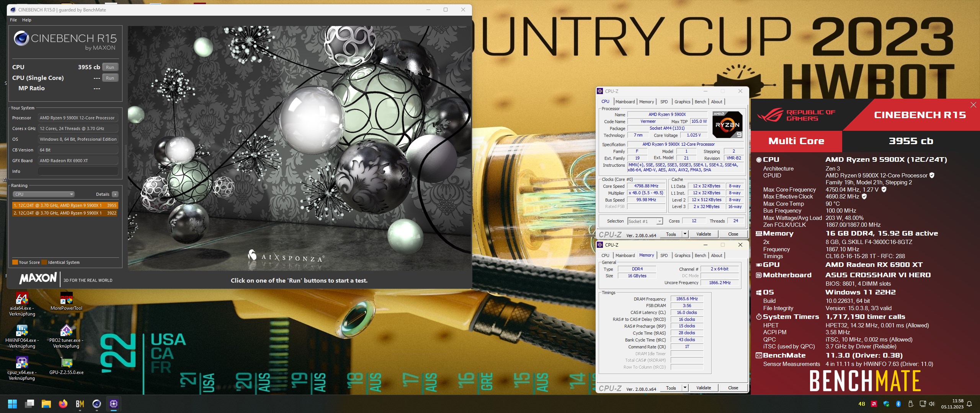This screenshot has height=413, width=980.
Task: Click the 48 temperature tray indicator
Action: [862, 404]
